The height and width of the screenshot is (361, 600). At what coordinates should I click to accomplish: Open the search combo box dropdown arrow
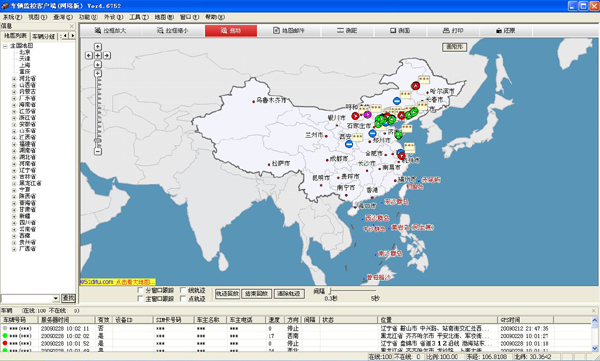(x=56, y=298)
